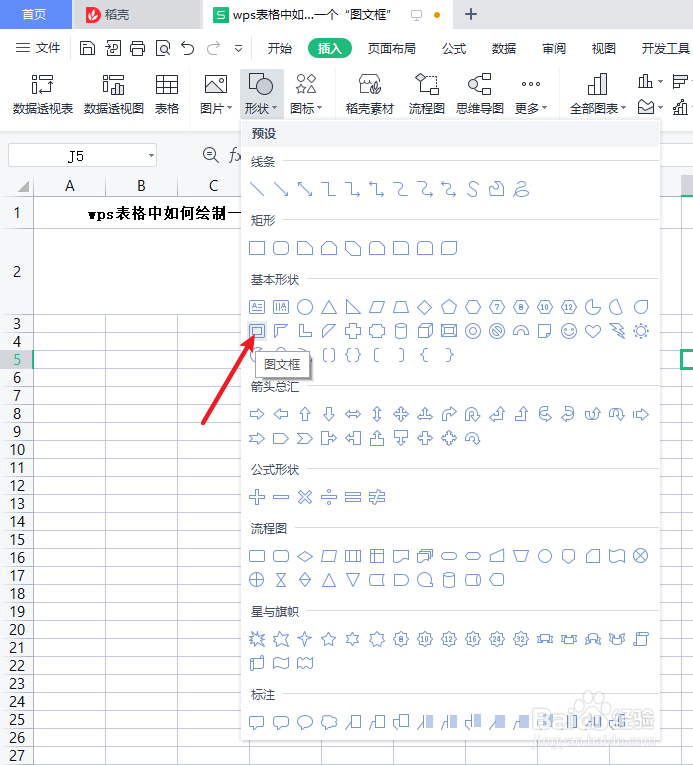Select column A header
Screen dimensions: 693x765
pos(69,186)
